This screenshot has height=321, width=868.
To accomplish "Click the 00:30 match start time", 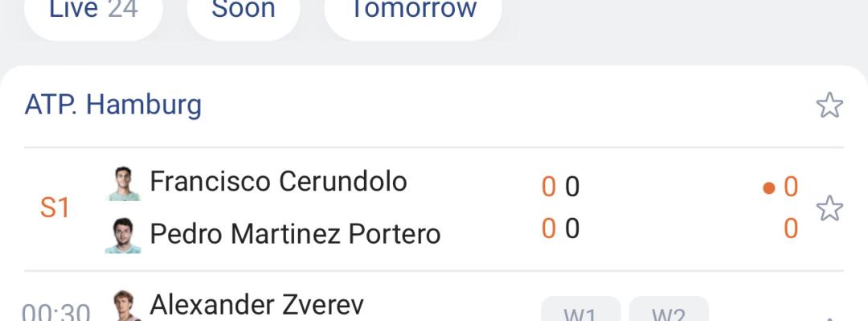I will (x=56, y=311).
